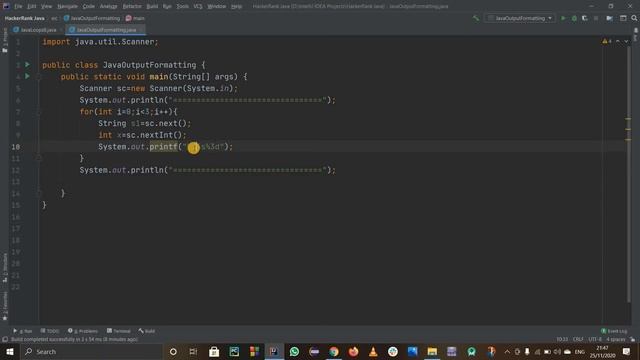
Task: Open File Explorer from the taskbar
Action: point(432,351)
